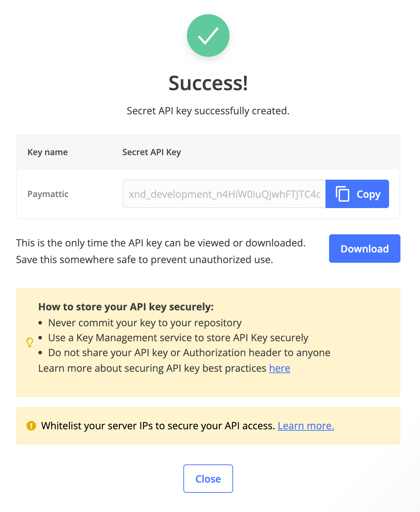Viewport: 420px width, 512px height.
Task: Click the Download button to save the key
Action: coord(364,249)
